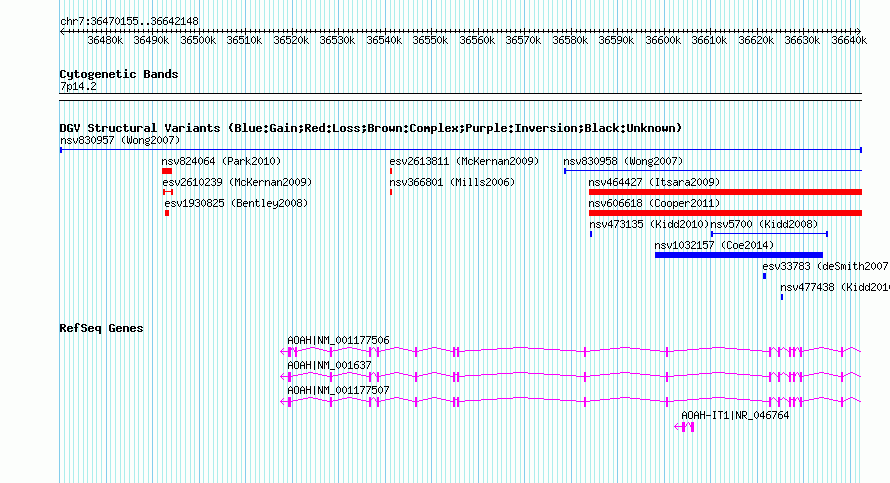
Task: Click the 36480k ruler tick label
Action: (105, 40)
